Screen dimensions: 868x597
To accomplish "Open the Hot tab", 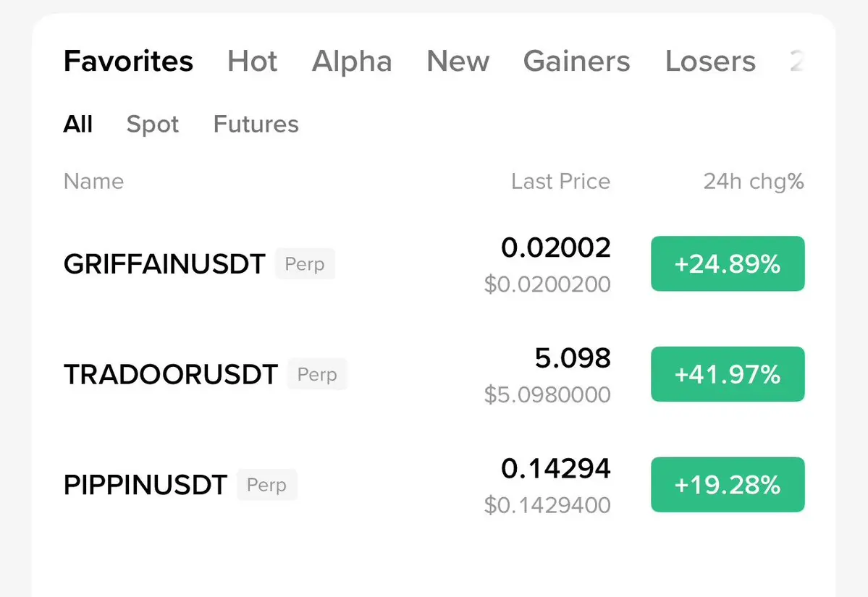I will tap(252, 62).
